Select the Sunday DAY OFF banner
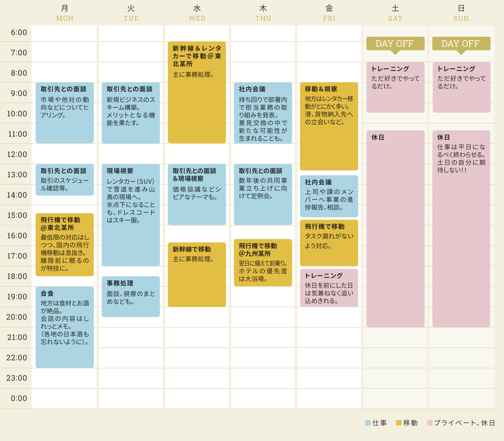The image size is (504, 441). point(461,44)
